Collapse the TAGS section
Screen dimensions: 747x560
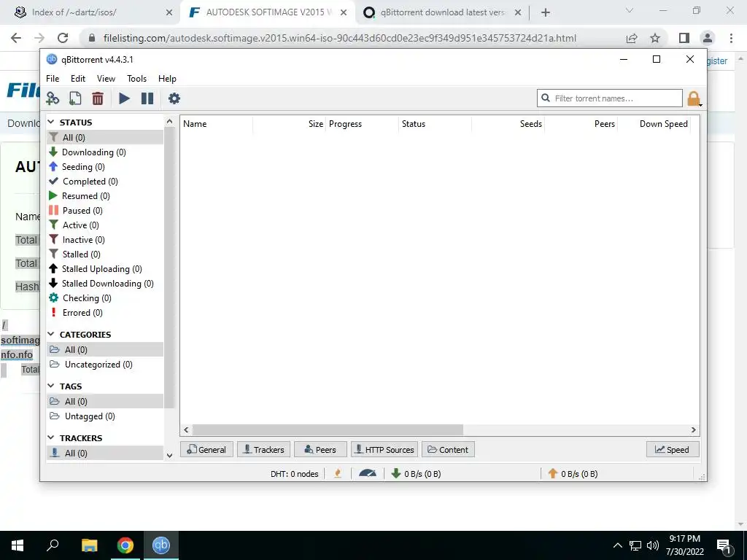pyautogui.click(x=51, y=386)
